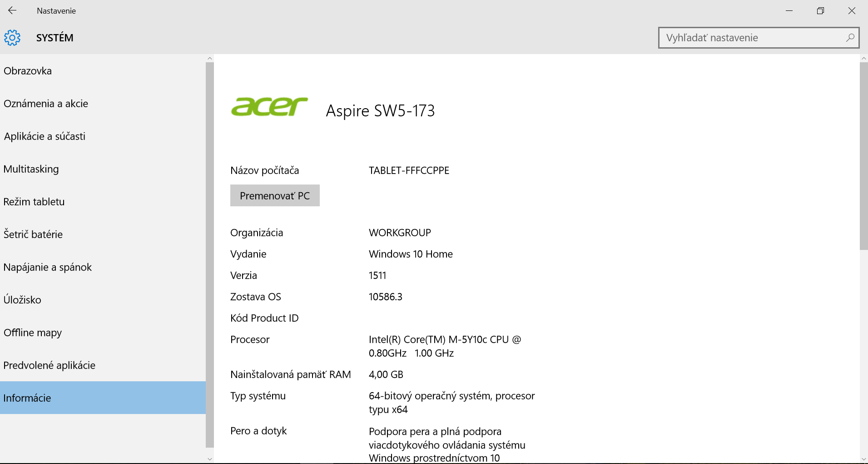Click the Nastavenie window title
This screenshot has width=868, height=464.
coord(56,11)
